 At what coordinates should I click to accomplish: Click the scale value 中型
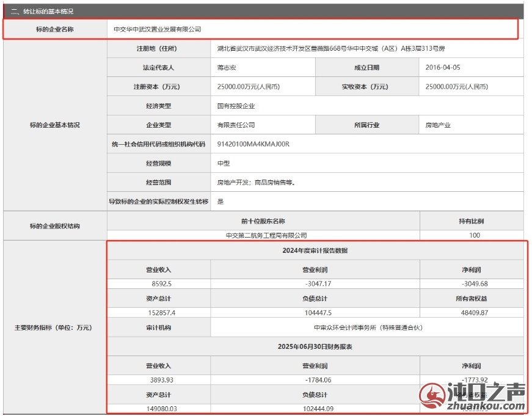click(224, 164)
